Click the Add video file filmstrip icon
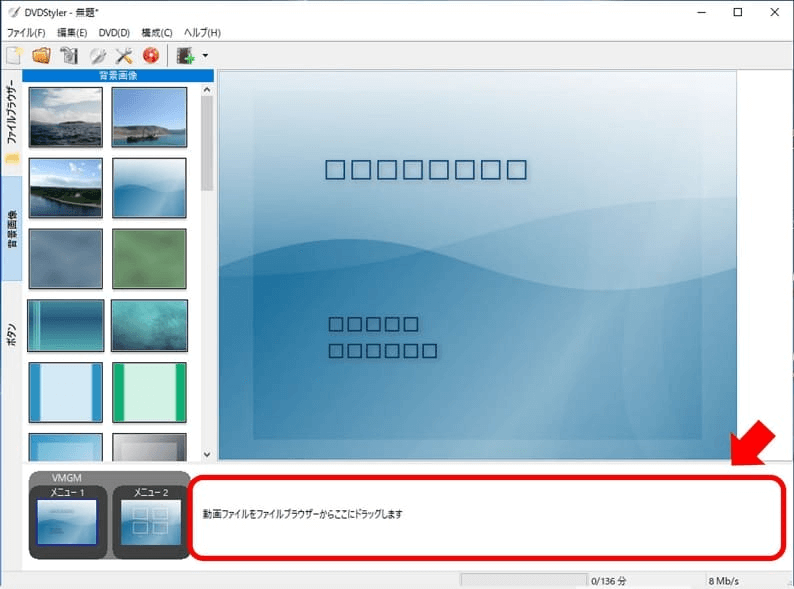Viewport: 794px width, 589px height. point(185,56)
